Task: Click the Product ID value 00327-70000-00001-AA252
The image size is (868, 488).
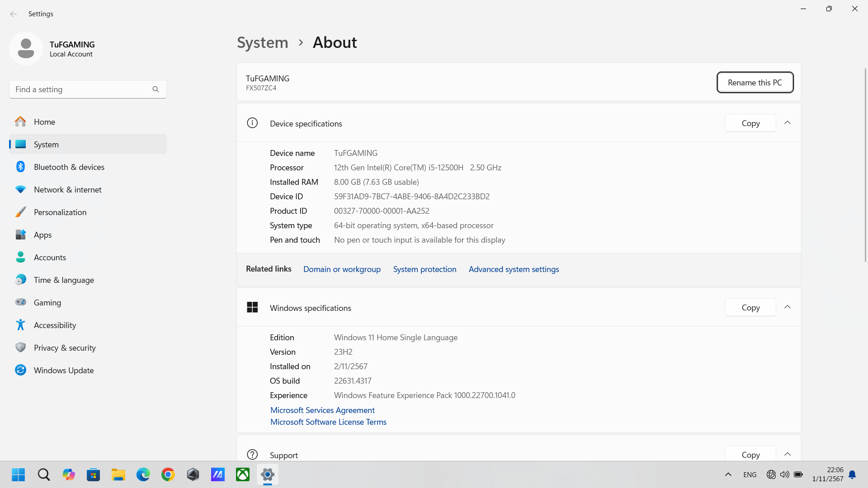Action: point(382,211)
